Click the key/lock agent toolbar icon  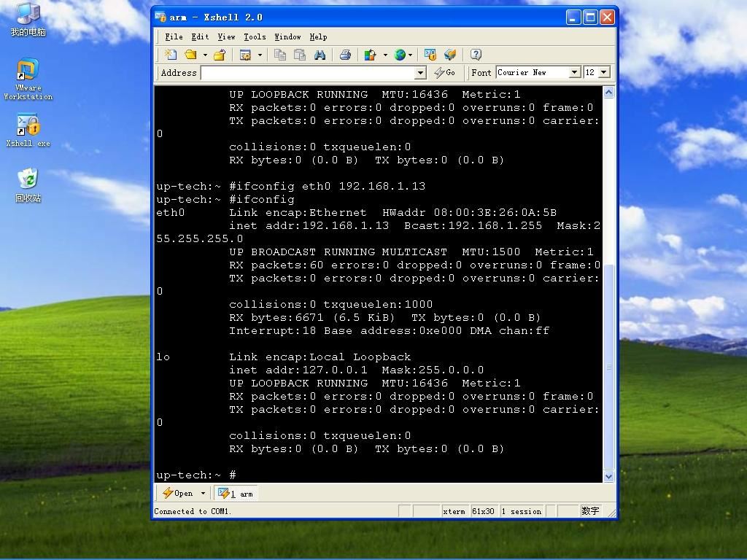(x=430, y=55)
